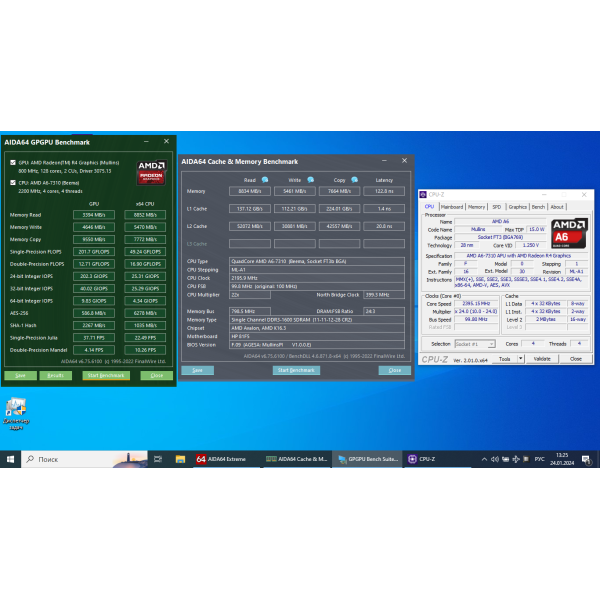Switch to AIDA64 Extreme in the taskbar
Viewport: 600px width, 600px height.
point(226,459)
